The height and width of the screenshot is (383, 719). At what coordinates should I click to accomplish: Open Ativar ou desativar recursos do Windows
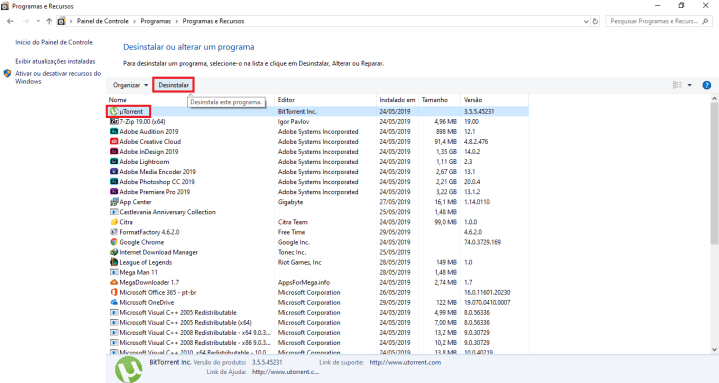coord(58,78)
